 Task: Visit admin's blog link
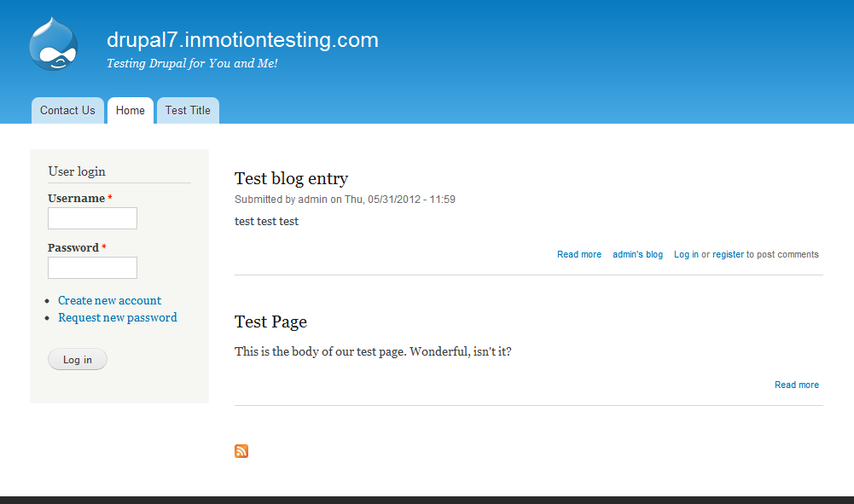(x=637, y=254)
